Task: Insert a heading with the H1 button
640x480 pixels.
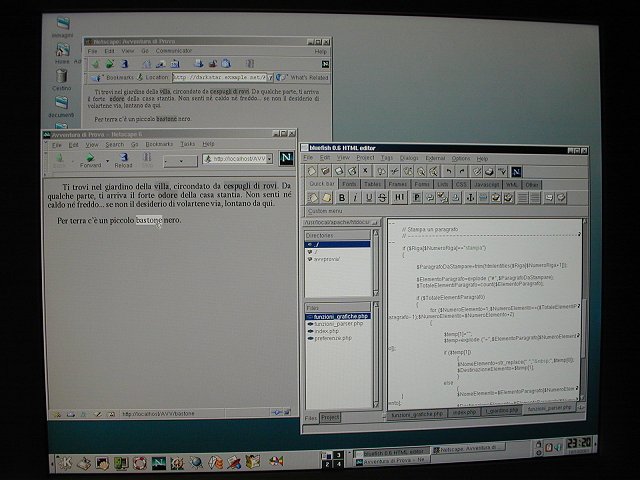Action: pyautogui.click(x=399, y=198)
